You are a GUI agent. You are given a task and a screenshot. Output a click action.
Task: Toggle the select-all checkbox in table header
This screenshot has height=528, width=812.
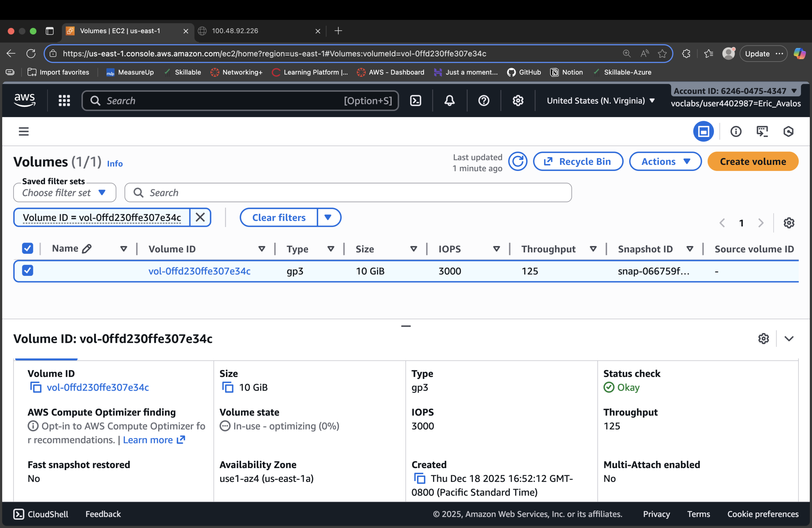[x=28, y=248]
